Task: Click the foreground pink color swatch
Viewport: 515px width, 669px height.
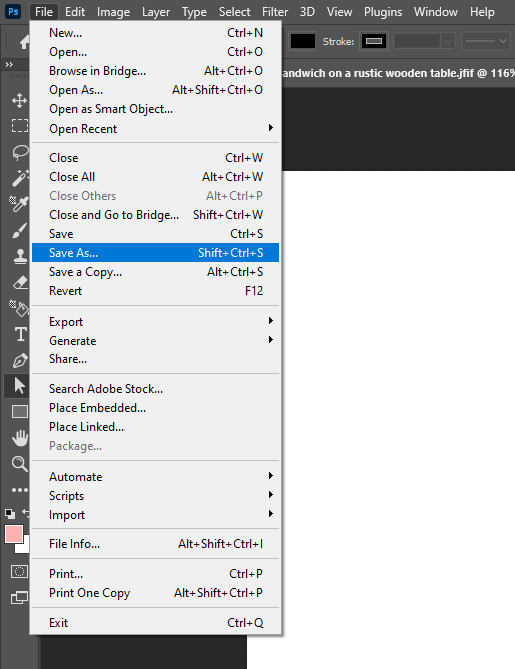Action: click(x=14, y=534)
